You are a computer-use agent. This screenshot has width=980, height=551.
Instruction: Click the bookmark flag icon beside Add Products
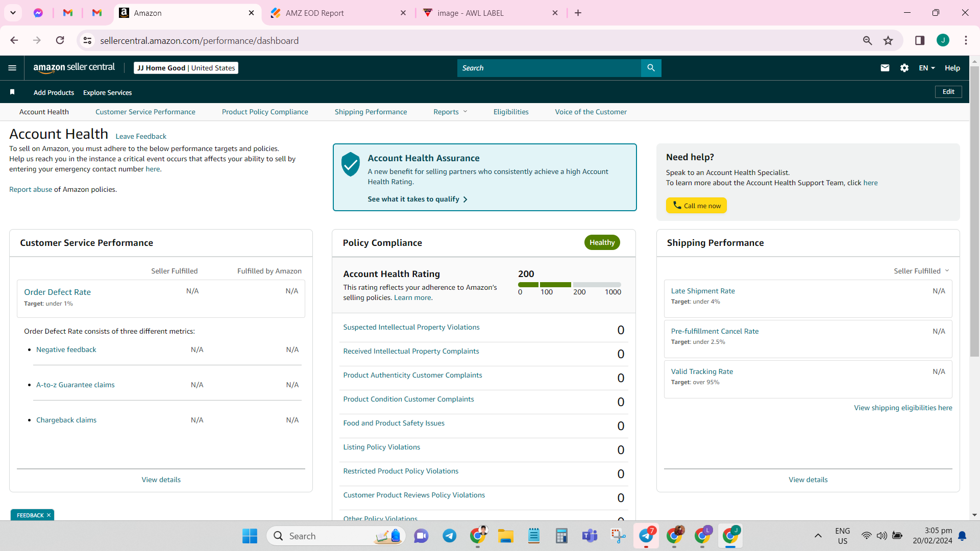point(12,92)
